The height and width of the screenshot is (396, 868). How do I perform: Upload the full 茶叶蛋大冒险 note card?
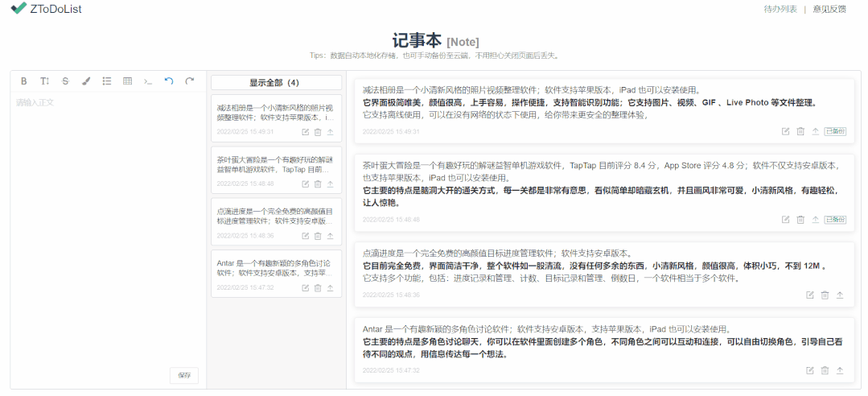(816, 219)
